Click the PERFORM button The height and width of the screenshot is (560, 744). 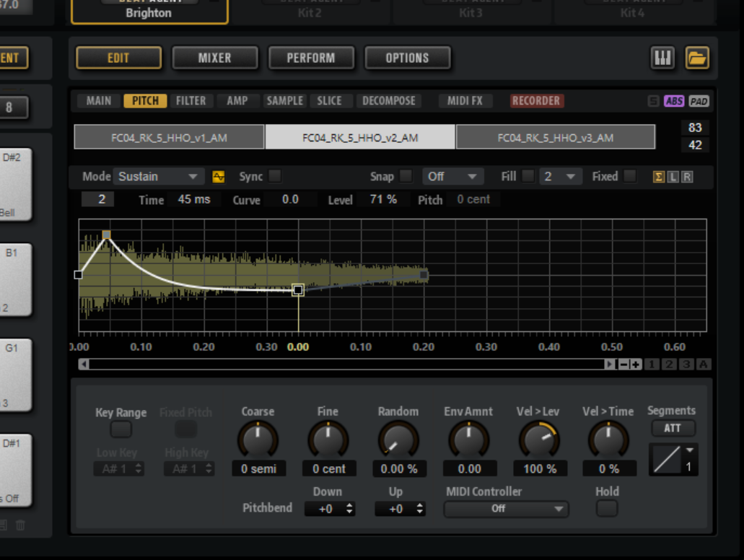pyautogui.click(x=311, y=58)
